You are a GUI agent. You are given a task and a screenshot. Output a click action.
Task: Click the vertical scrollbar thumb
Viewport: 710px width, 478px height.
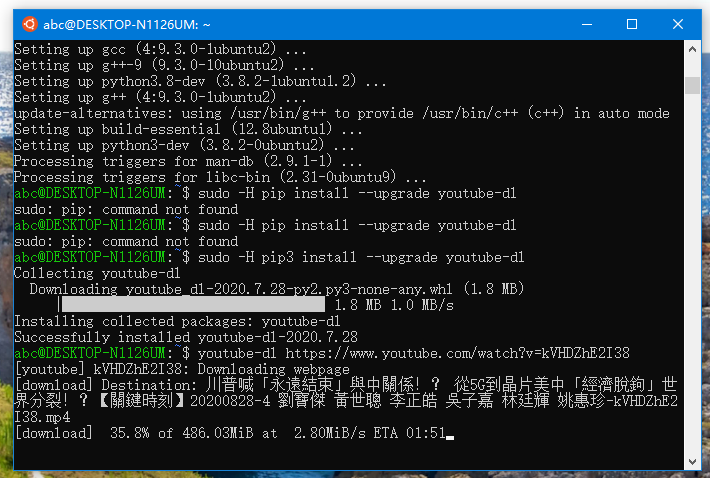(692, 85)
